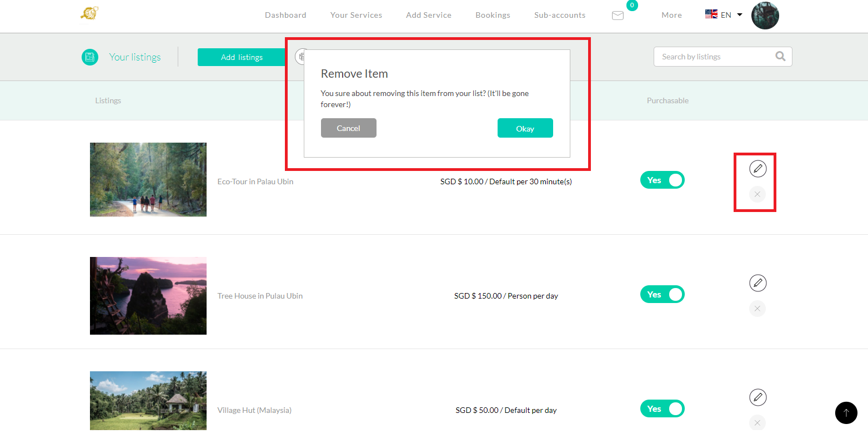
Task: Go to Your Services
Action: click(356, 15)
